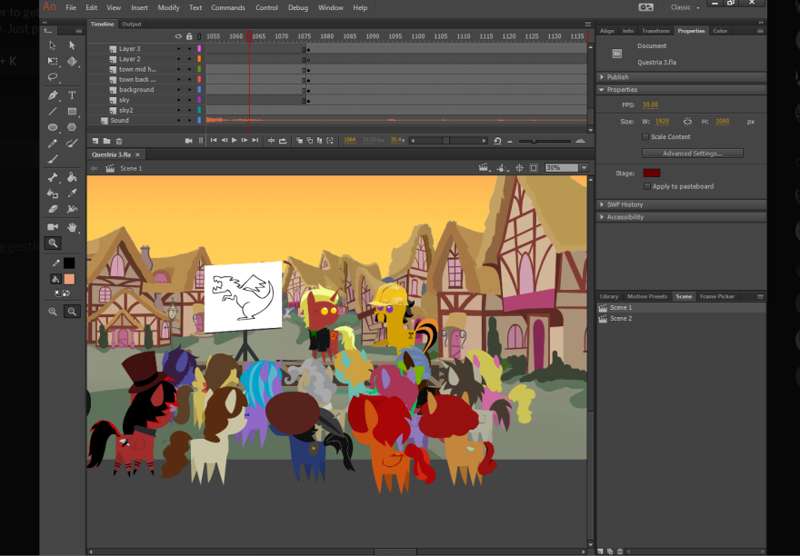Select the Zoom magnifier tool
Screen dimensions: 800x556
tap(53, 243)
